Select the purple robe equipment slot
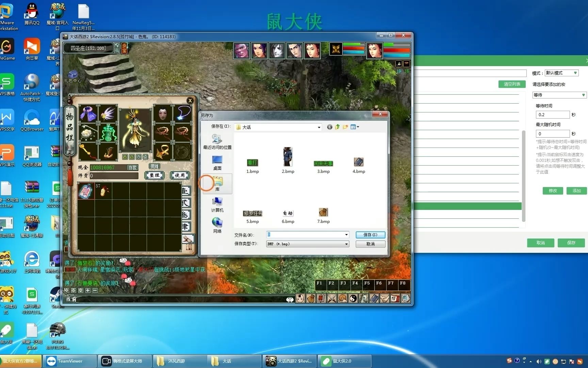Viewport: 588px width, 368px height. pyautogui.click(x=88, y=114)
